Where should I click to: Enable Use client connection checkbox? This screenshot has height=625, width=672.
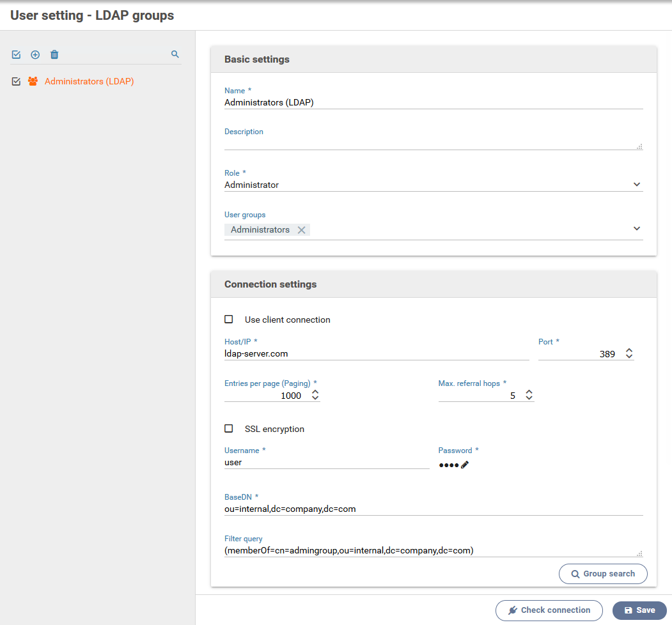pyautogui.click(x=229, y=320)
